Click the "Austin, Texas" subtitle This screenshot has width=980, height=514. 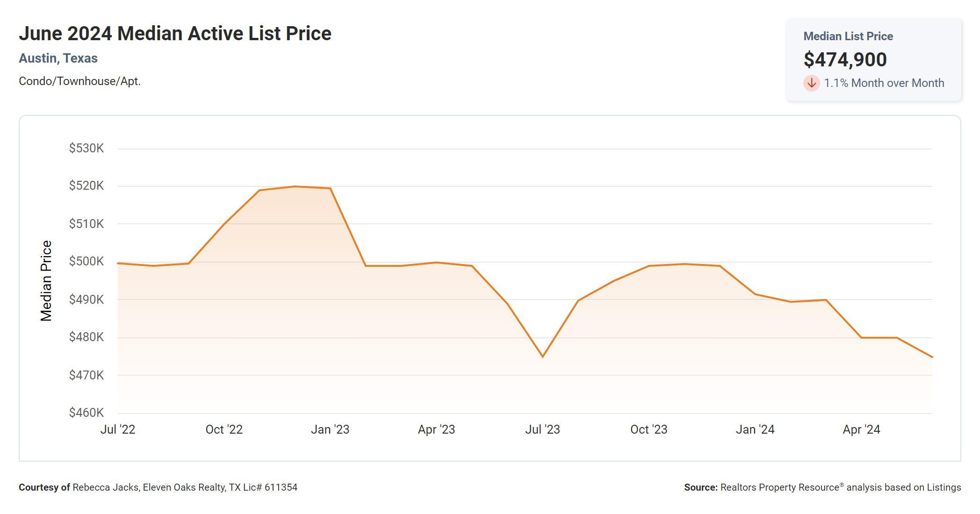(58, 58)
